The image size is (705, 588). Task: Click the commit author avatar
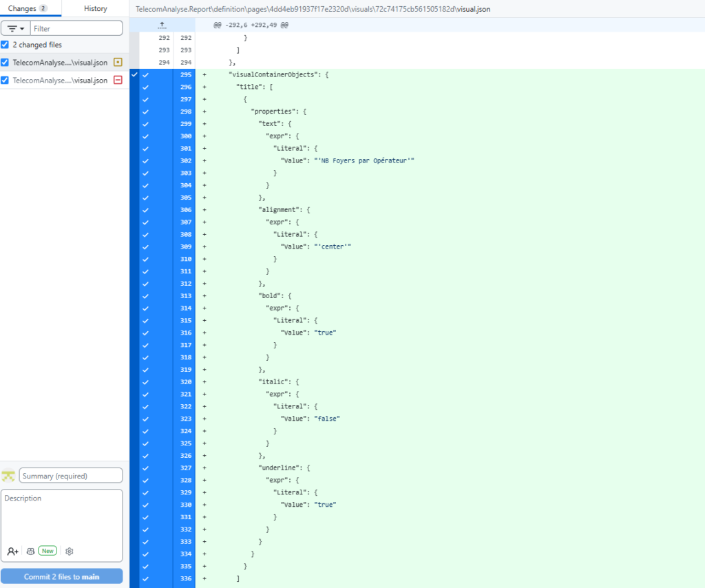click(x=8, y=476)
